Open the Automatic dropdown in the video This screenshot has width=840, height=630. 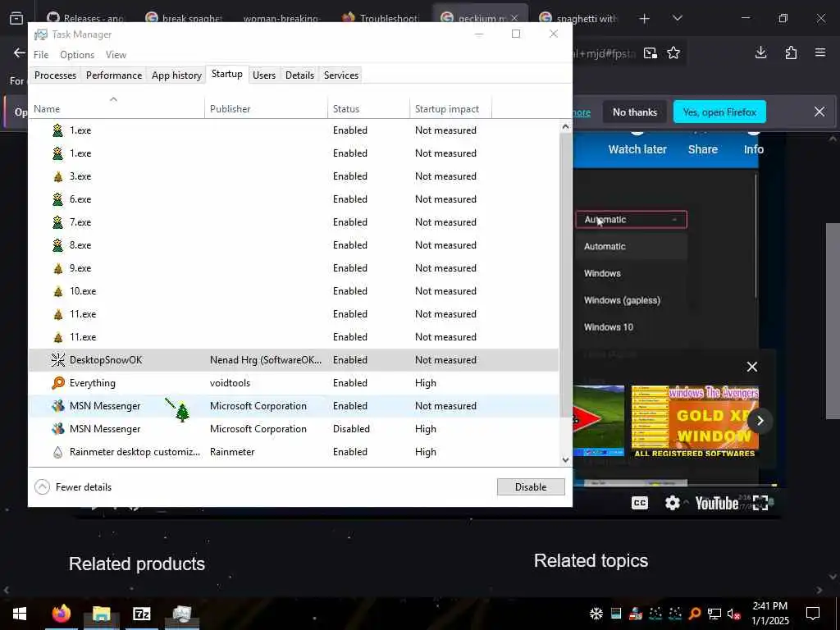[x=631, y=220]
